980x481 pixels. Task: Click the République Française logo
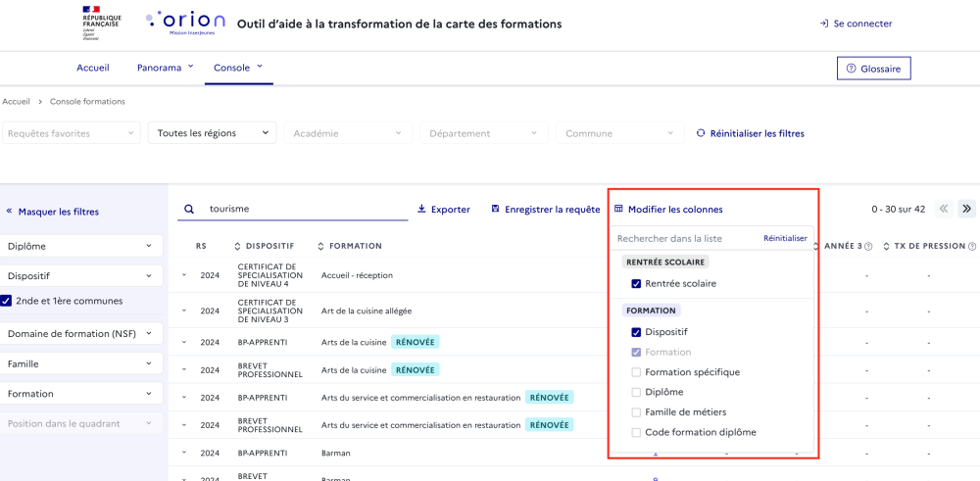101,23
